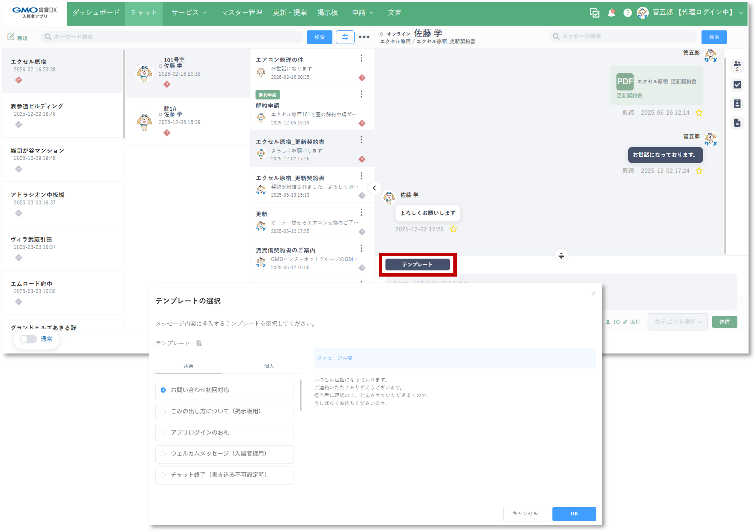Click the 送信 send button
This screenshot has height=532, width=756.
click(x=724, y=322)
